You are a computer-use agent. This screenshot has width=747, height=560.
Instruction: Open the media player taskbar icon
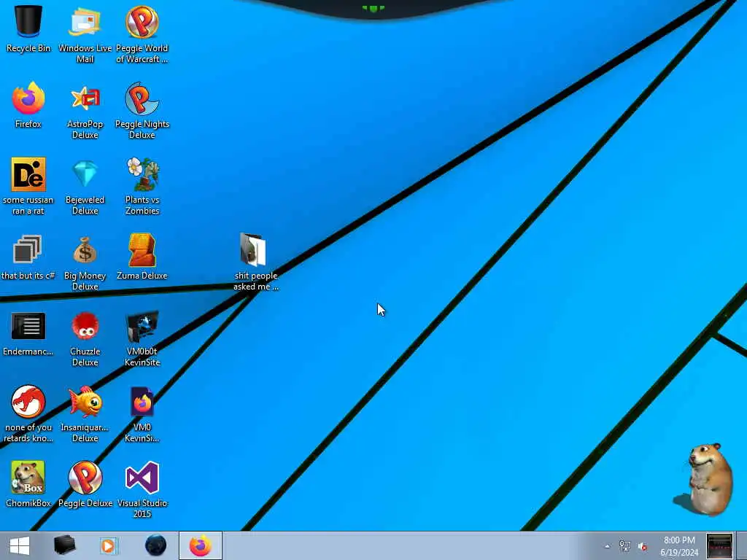108,545
